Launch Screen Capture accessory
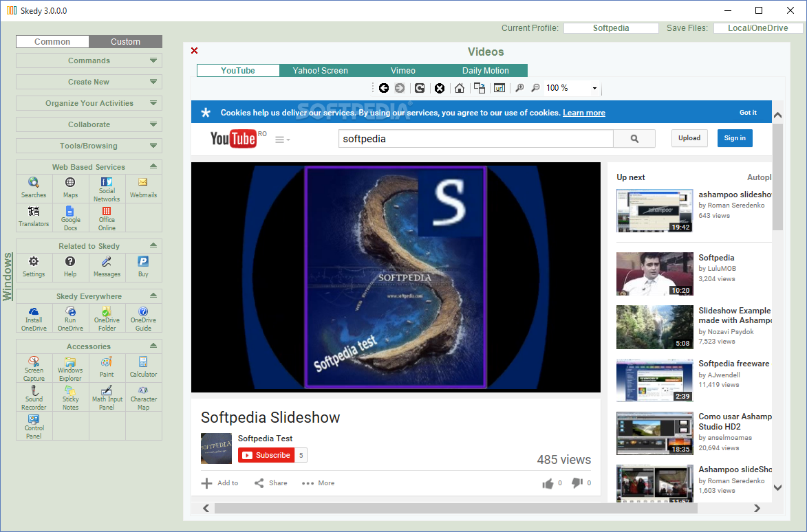The height and width of the screenshot is (532, 807). [x=34, y=368]
